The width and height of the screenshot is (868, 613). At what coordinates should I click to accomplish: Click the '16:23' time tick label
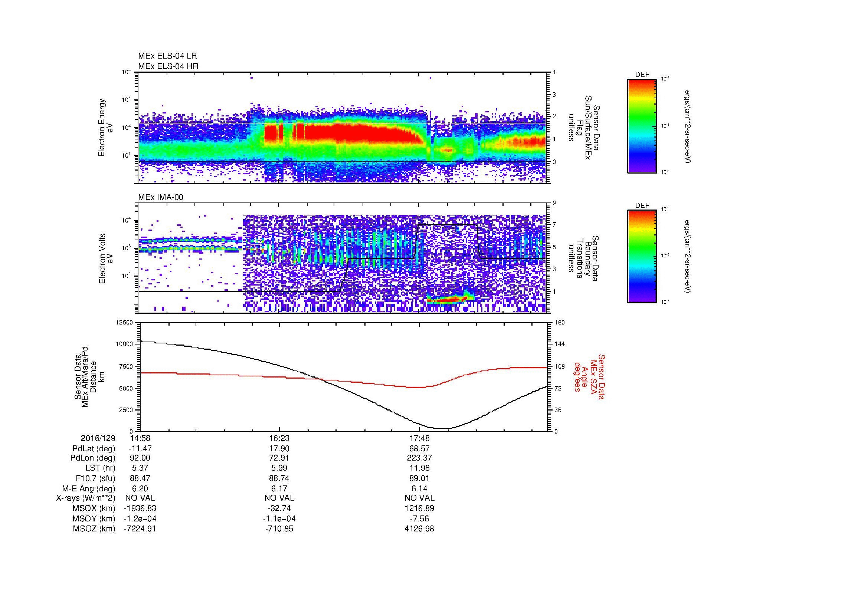click(x=279, y=438)
